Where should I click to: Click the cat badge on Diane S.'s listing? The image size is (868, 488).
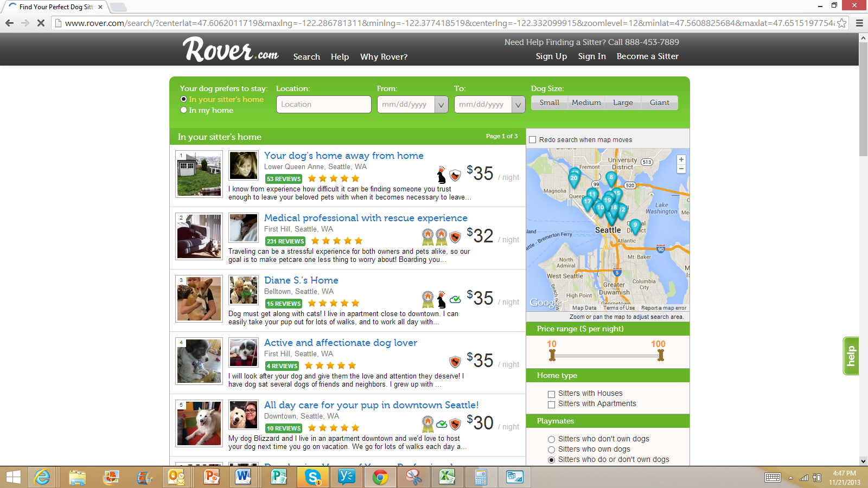[442, 299]
